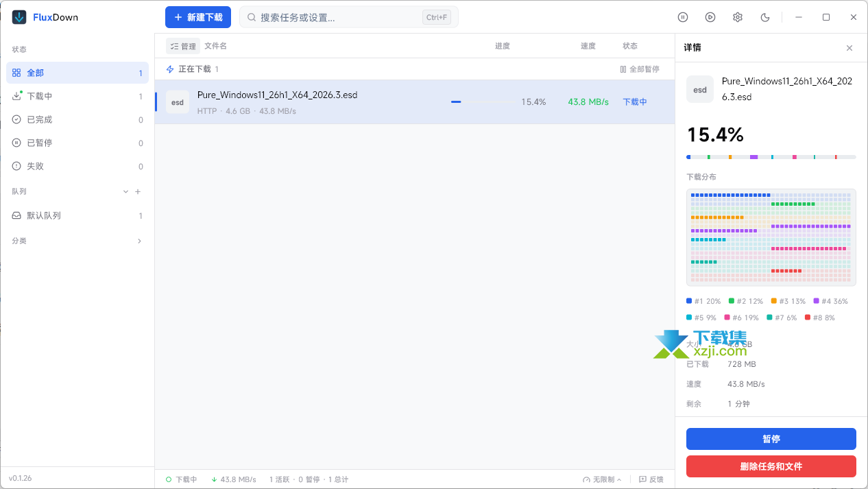Image resolution: width=868 pixels, height=489 pixels.
Task: Click the resume all play icon
Action: point(710,17)
